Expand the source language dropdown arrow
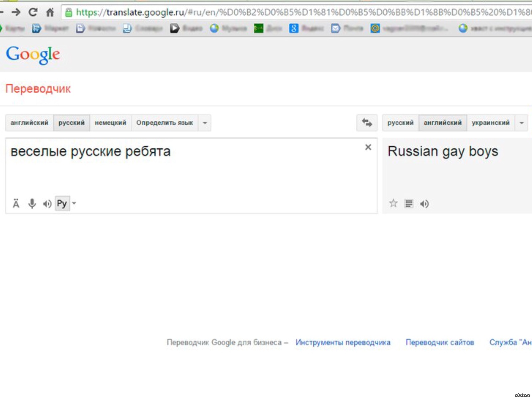 pos(205,123)
